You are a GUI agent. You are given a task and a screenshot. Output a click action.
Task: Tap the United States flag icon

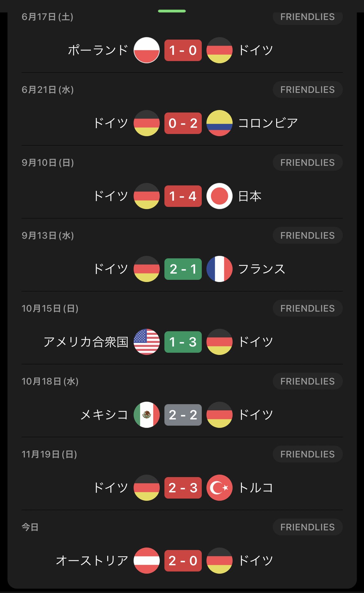(147, 342)
